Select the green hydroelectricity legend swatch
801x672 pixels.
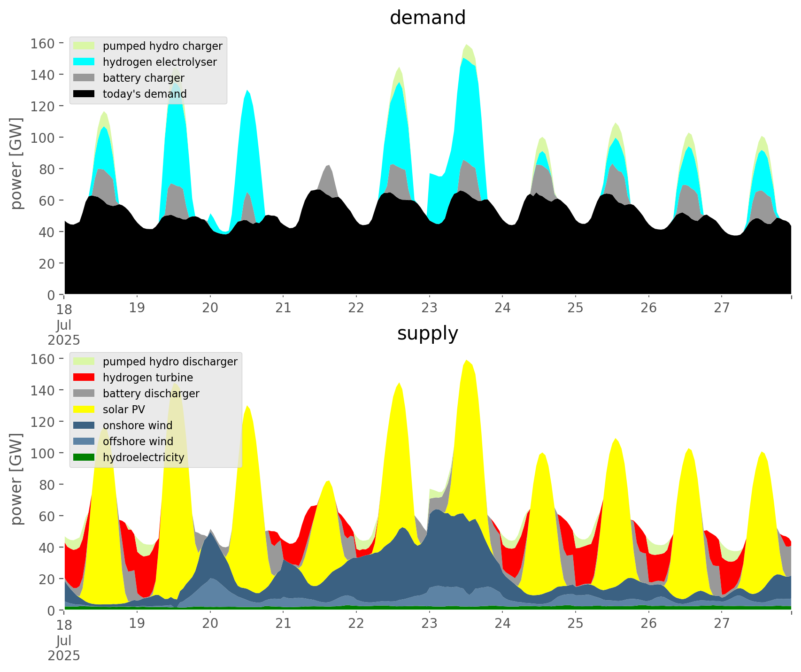[84, 457]
